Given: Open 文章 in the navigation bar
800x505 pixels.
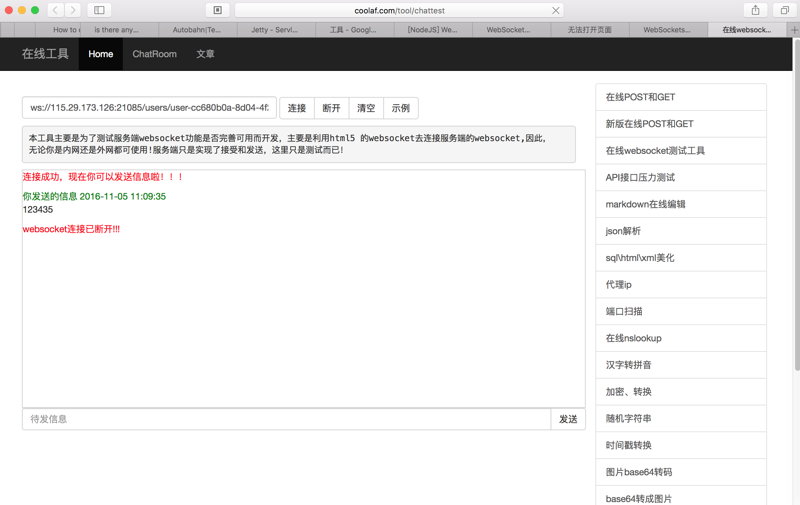Looking at the screenshot, I should (205, 54).
